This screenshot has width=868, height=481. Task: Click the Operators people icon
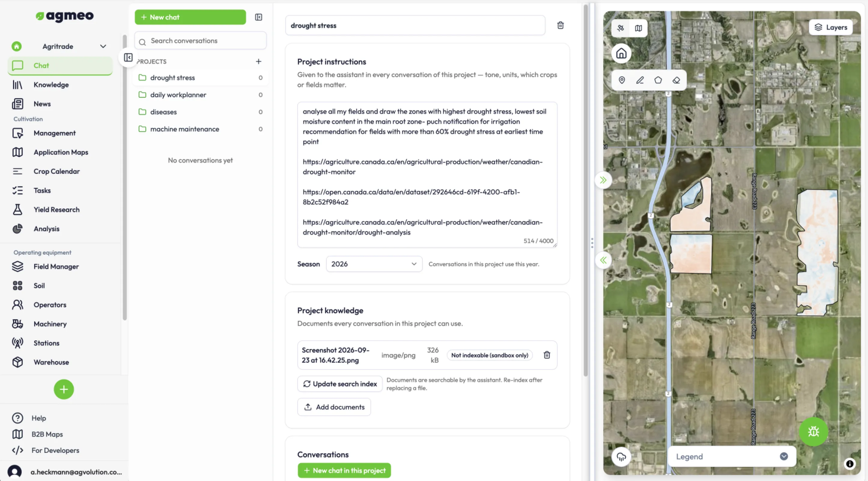point(17,305)
